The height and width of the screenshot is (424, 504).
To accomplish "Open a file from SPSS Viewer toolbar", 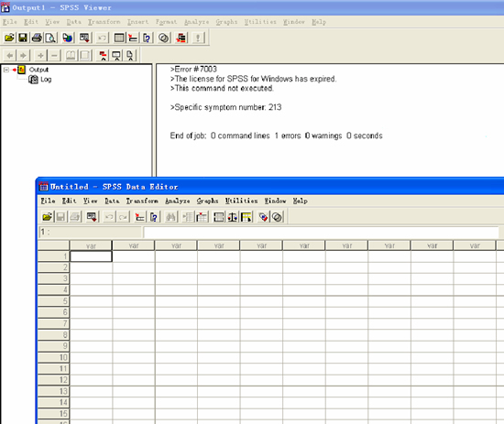I will pyautogui.click(x=9, y=38).
